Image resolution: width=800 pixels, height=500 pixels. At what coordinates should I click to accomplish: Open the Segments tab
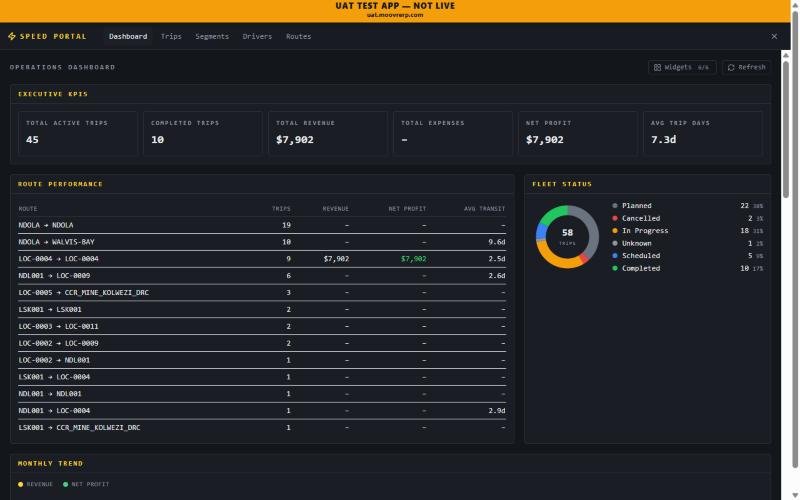212,36
